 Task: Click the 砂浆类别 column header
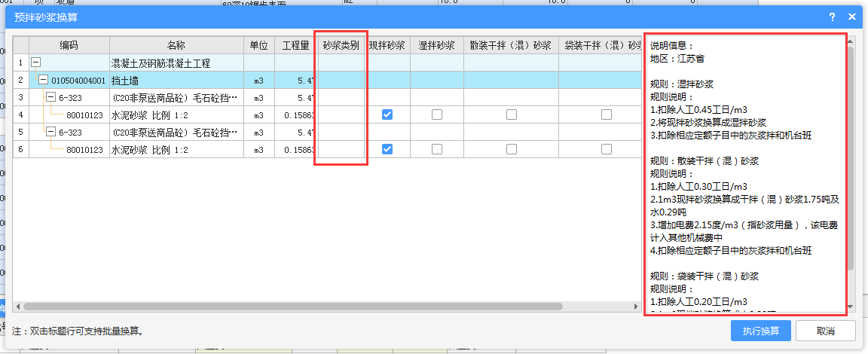[341, 45]
